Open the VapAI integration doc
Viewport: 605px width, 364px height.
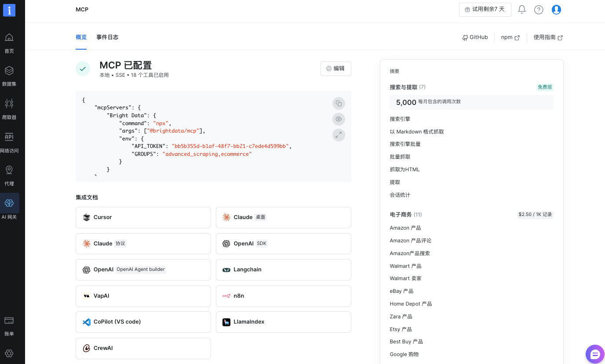point(143,296)
